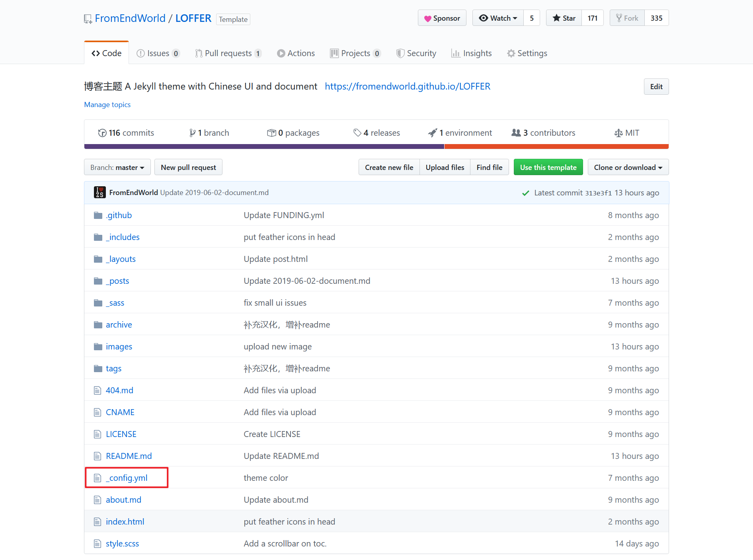Click the tags folder icon
Image resolution: width=753 pixels, height=560 pixels.
(x=98, y=369)
